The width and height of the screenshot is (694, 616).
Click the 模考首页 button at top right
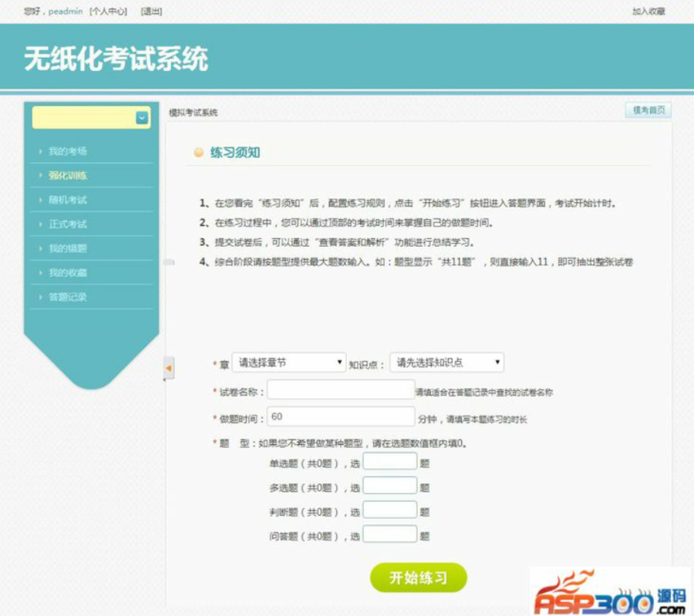[649, 109]
